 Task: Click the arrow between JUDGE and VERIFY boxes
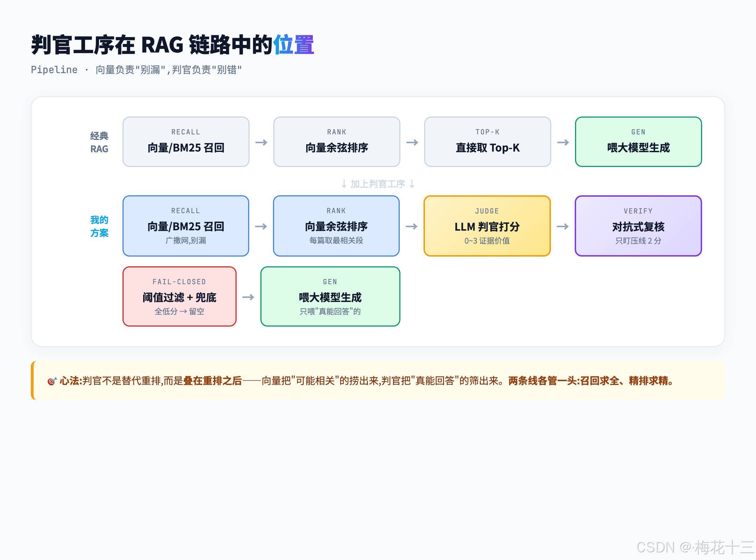click(563, 226)
